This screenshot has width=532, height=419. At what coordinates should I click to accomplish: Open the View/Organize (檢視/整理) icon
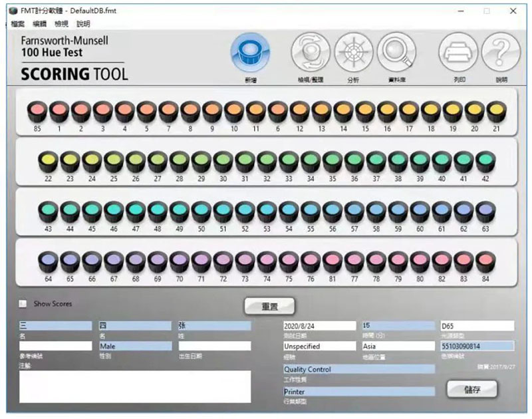pos(310,53)
